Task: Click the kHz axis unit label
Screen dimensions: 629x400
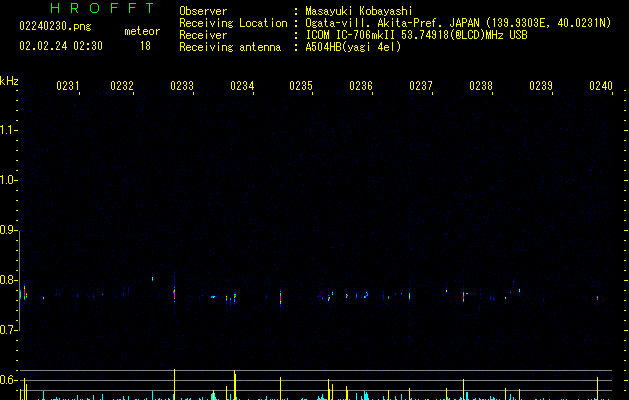Action: (9, 81)
